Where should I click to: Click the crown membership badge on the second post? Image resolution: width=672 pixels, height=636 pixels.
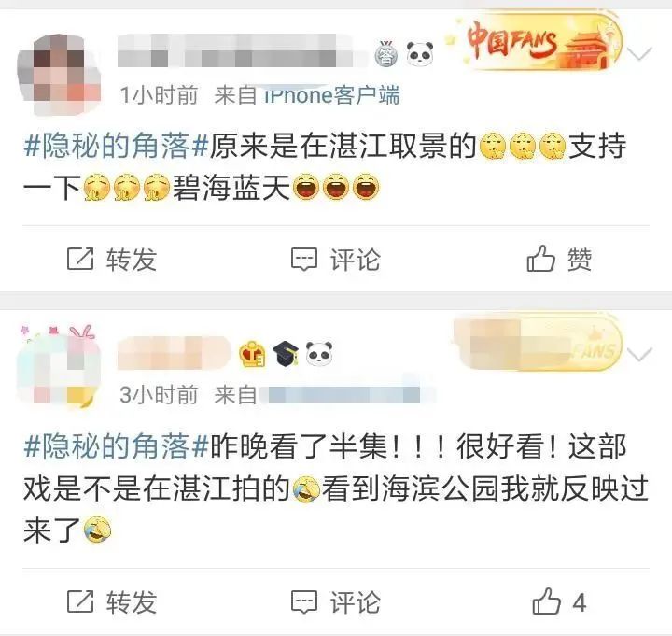coord(252,354)
